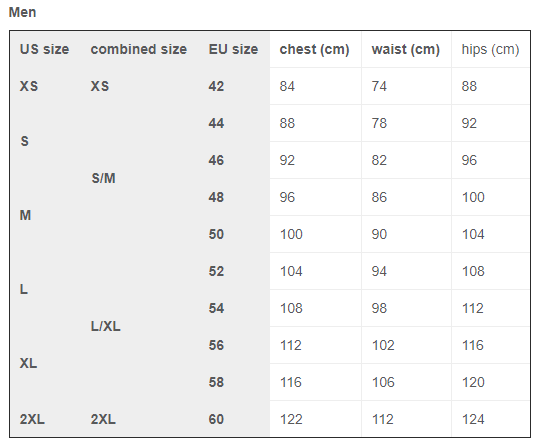Click the chest (cm) column header
Viewport: 540px width, 446px height.
click(x=314, y=49)
